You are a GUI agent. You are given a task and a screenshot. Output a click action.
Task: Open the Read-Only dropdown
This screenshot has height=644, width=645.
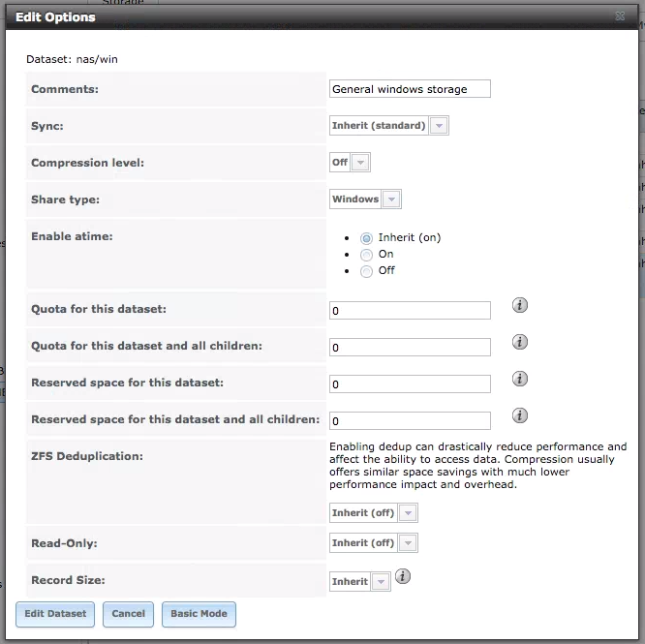(374, 543)
